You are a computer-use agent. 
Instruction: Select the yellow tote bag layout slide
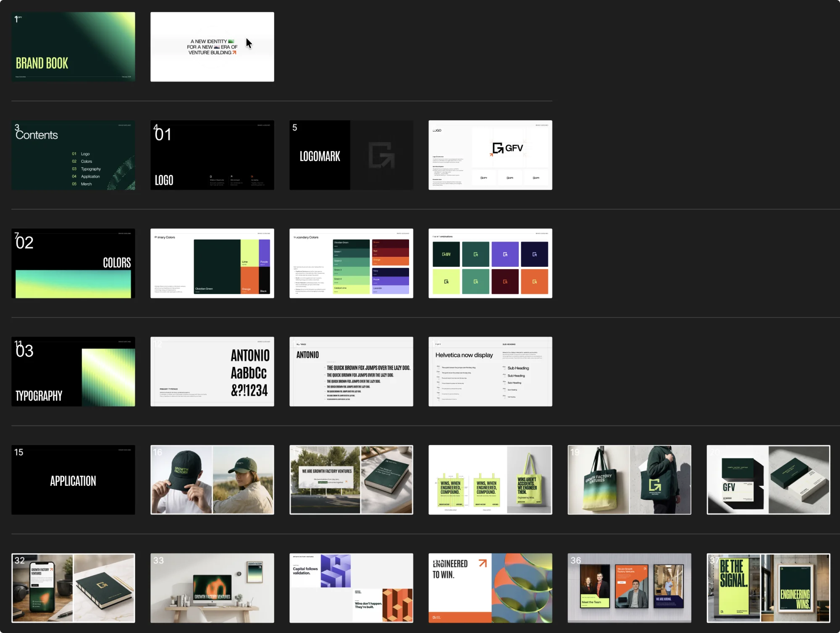tap(490, 480)
